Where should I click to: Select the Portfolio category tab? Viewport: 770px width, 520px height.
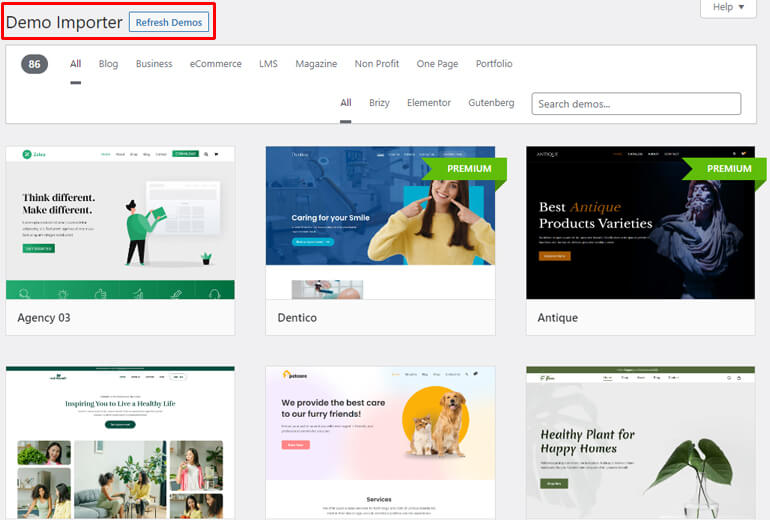tap(494, 64)
